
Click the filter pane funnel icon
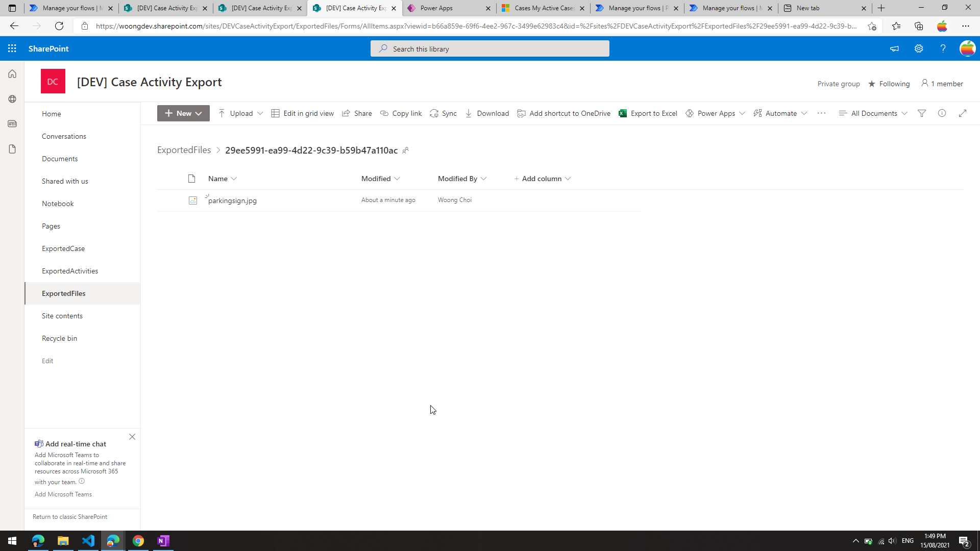[922, 113]
